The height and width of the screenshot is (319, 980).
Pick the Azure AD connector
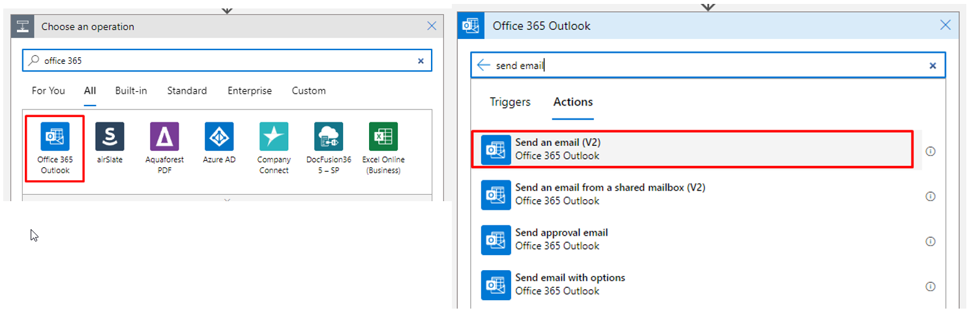(219, 137)
